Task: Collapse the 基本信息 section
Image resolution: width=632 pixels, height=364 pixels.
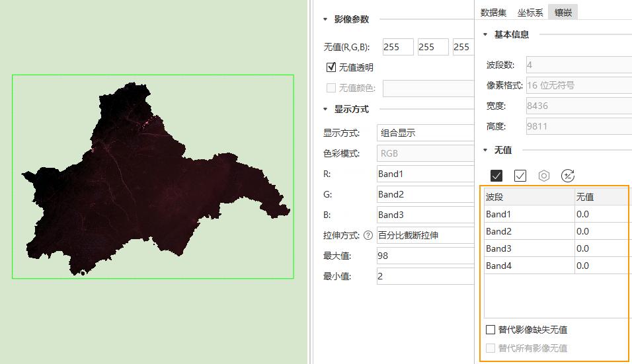Action: [x=485, y=35]
